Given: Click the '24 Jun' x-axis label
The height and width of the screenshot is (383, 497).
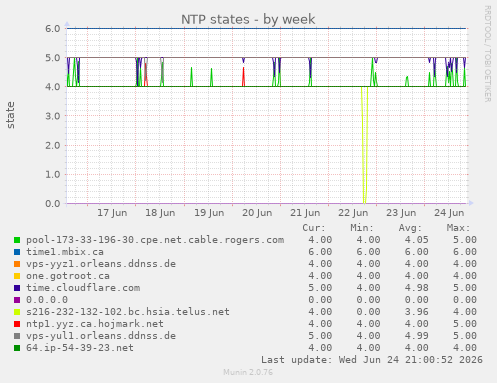Looking at the screenshot, I should (449, 213).
